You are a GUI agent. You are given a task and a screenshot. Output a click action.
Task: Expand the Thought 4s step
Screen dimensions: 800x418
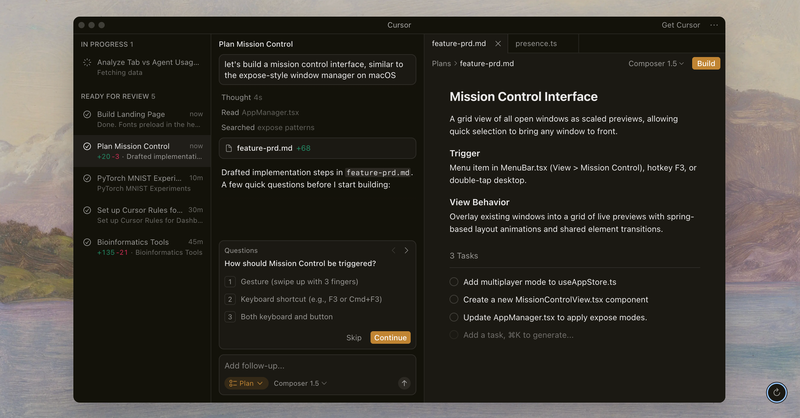pos(241,97)
